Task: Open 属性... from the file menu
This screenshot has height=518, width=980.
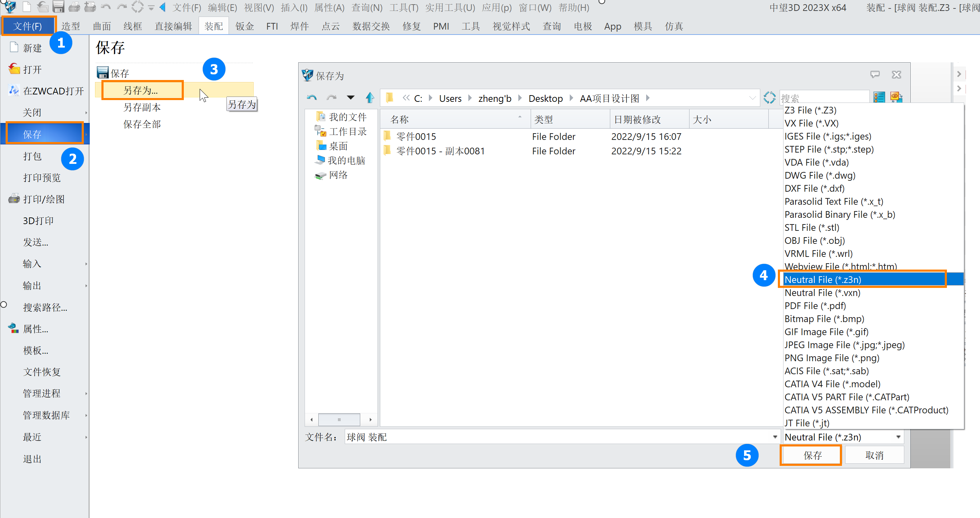Action: tap(35, 329)
